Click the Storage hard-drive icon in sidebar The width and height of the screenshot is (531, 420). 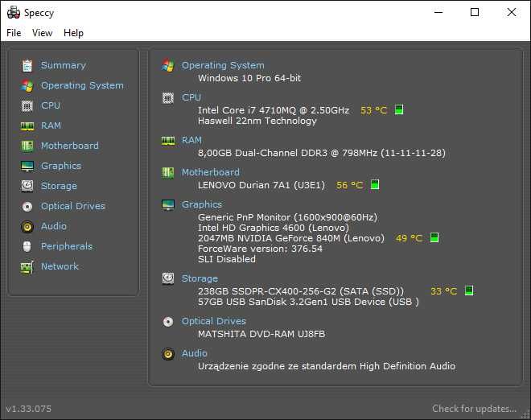click(x=27, y=186)
